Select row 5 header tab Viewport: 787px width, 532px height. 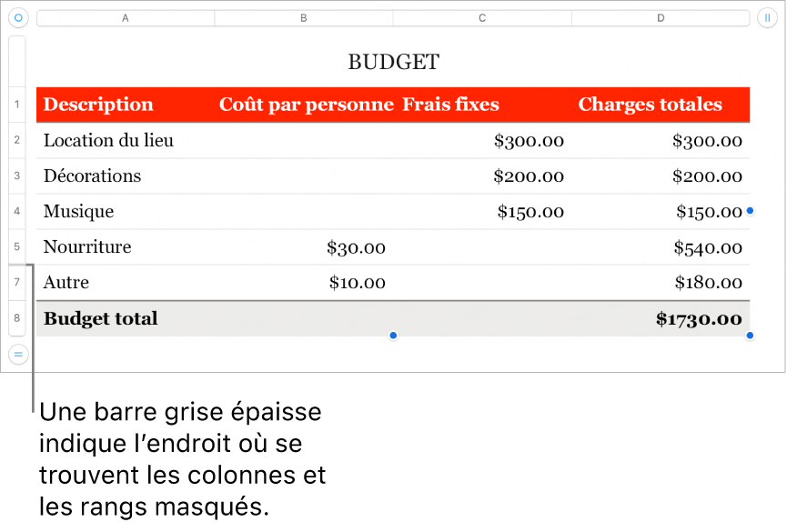pos(17,246)
